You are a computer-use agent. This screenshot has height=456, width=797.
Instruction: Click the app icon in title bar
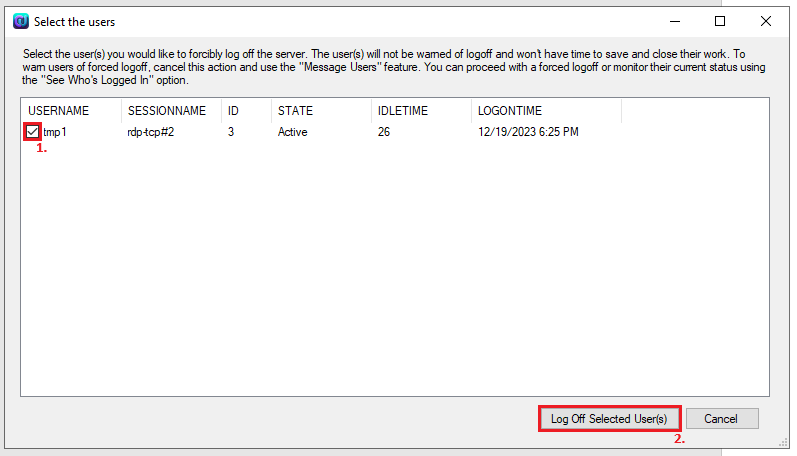click(x=21, y=22)
